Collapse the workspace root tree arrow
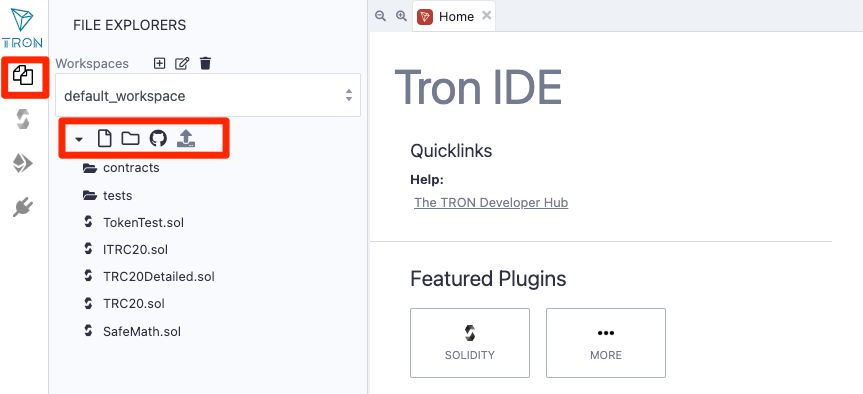The width and height of the screenshot is (863, 394). 79,140
